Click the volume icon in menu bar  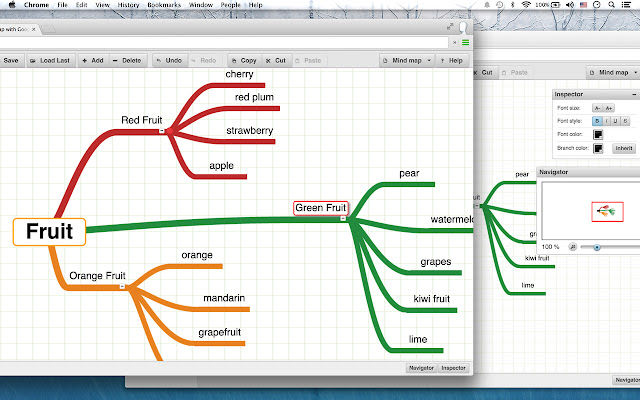coord(570,5)
